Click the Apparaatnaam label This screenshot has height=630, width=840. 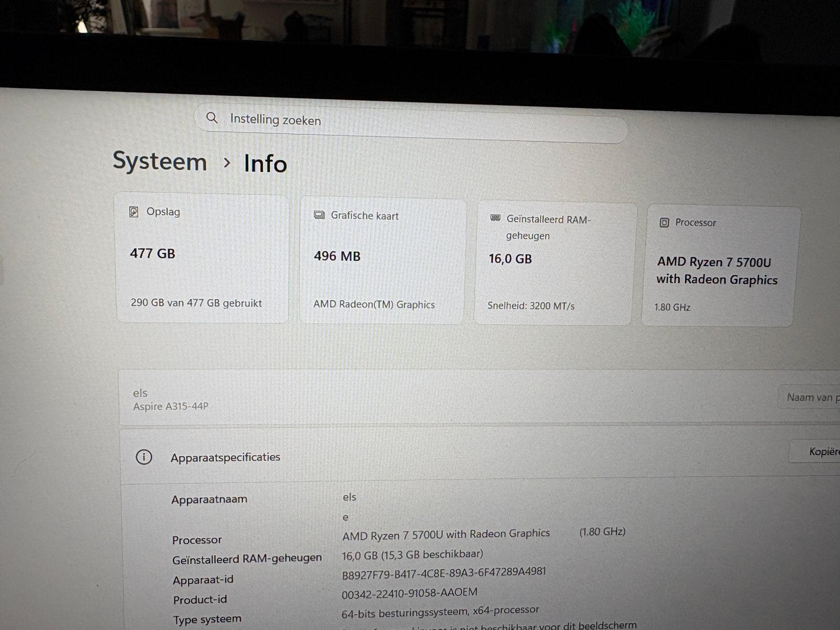[x=209, y=499]
